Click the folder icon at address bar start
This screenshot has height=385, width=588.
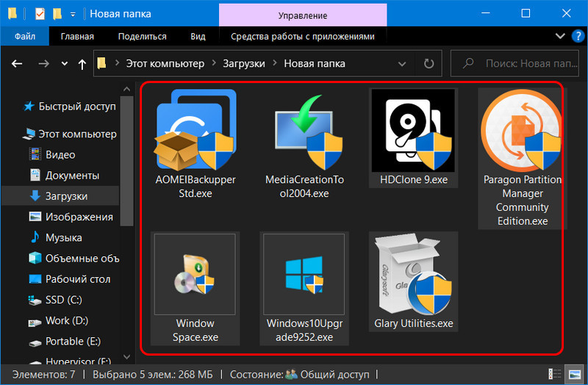point(101,63)
